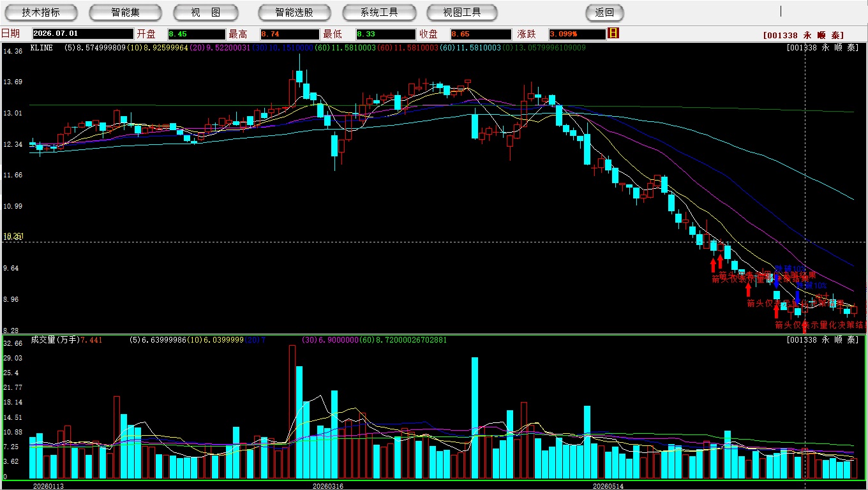
Task: Click the 14.36 price axis label
Action: 13,51
